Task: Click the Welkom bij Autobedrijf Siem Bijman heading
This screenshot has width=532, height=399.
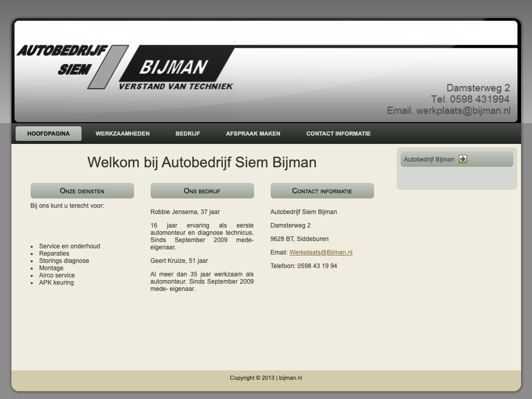Action: [x=202, y=162]
